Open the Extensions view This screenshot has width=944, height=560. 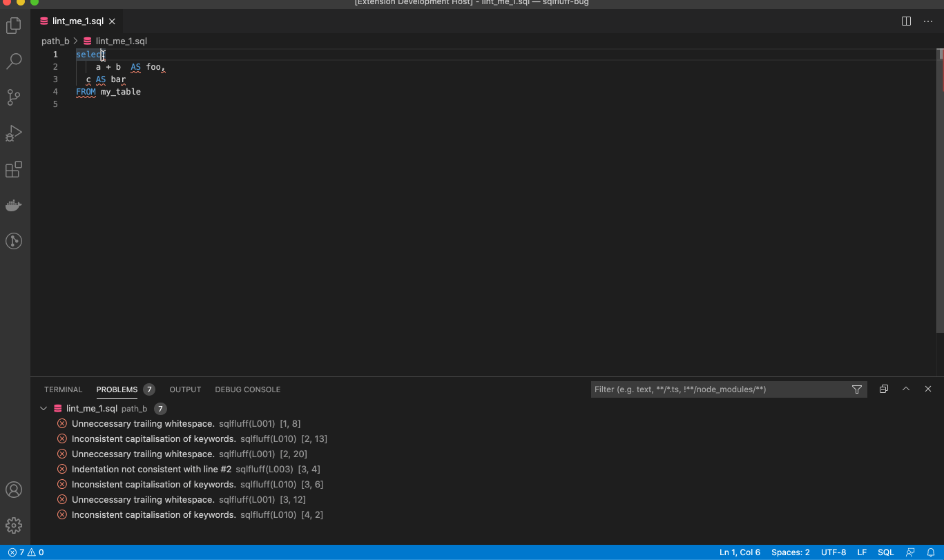(14, 169)
